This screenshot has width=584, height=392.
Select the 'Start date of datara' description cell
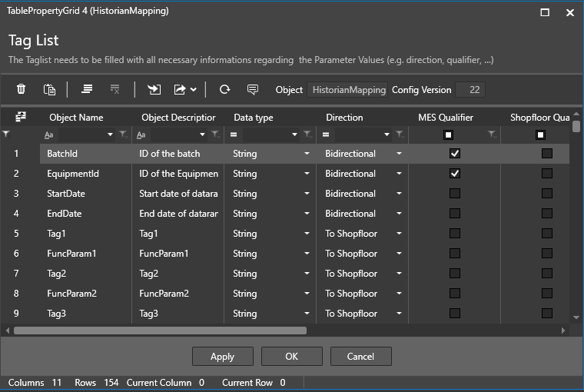tap(178, 194)
